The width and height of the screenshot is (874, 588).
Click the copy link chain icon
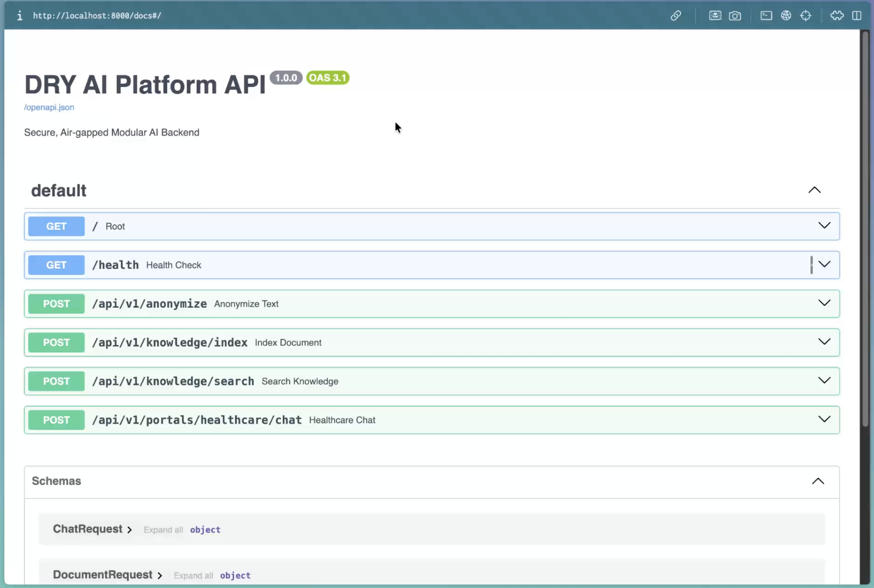coord(676,16)
